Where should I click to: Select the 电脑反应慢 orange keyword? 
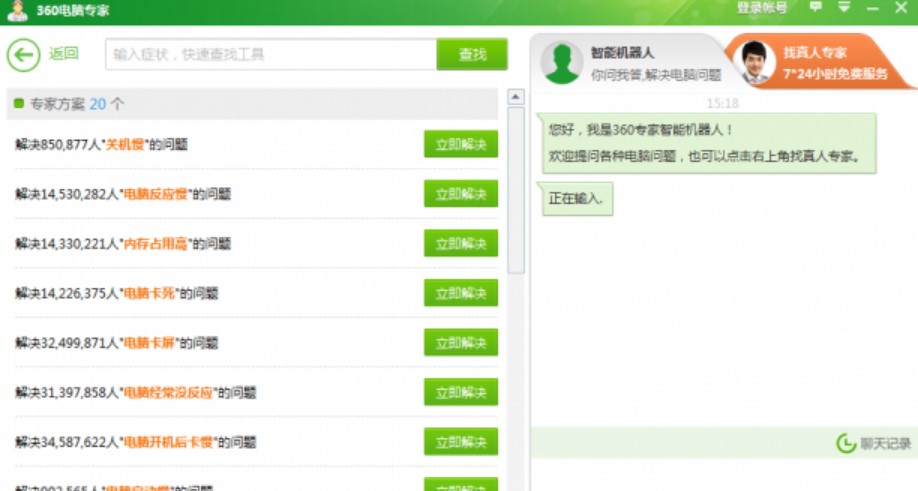click(x=156, y=194)
